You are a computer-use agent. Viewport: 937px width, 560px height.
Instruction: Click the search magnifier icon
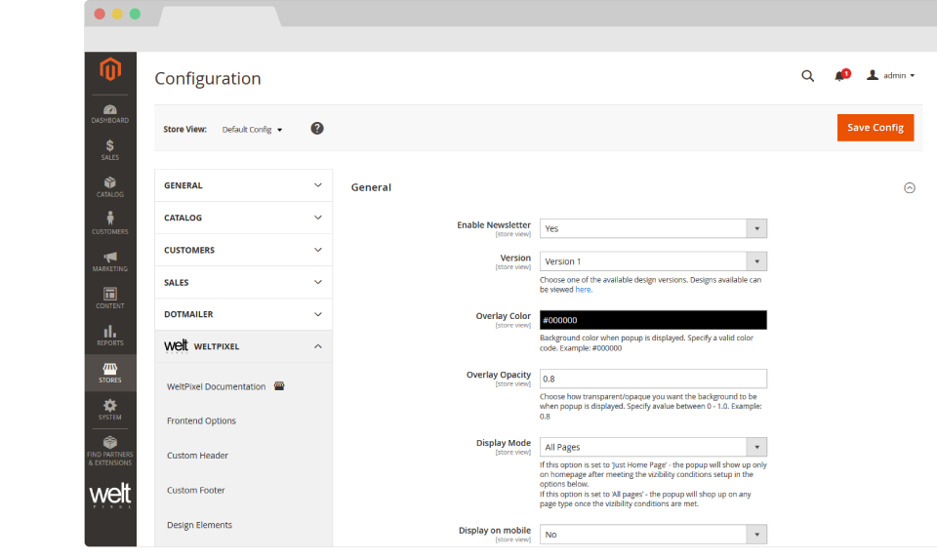click(807, 76)
